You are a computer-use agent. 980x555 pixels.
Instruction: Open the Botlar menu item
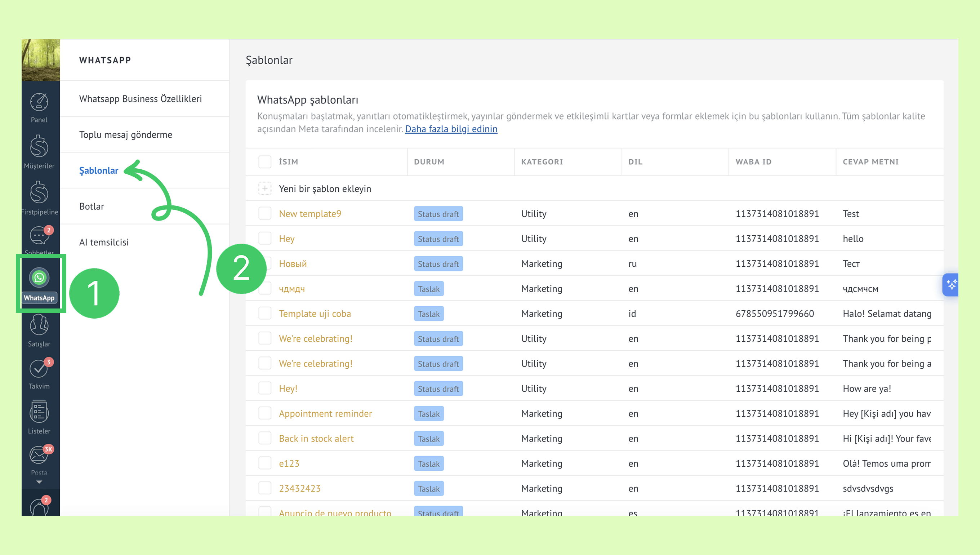(92, 206)
